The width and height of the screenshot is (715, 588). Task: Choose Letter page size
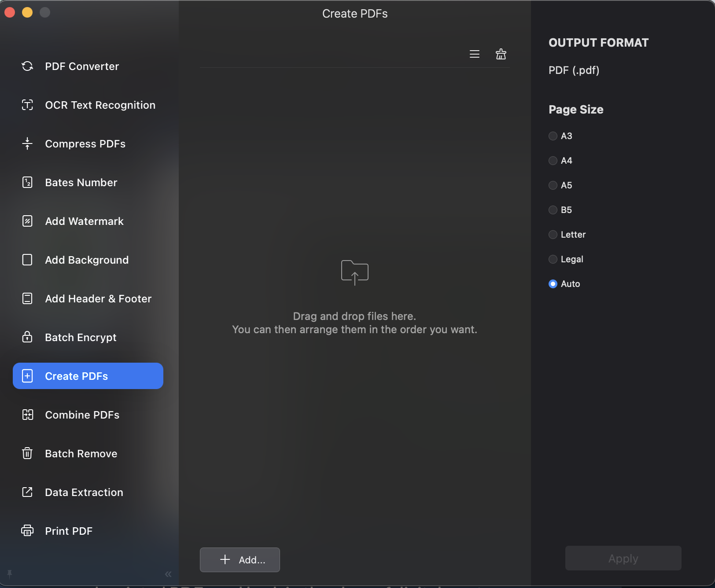point(552,235)
